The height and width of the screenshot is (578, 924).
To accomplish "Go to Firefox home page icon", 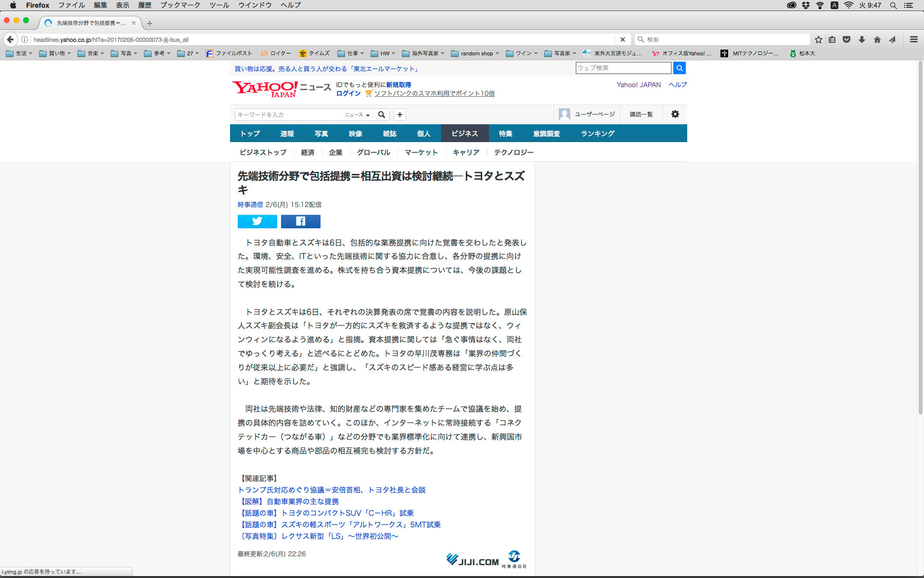I will [x=877, y=39].
